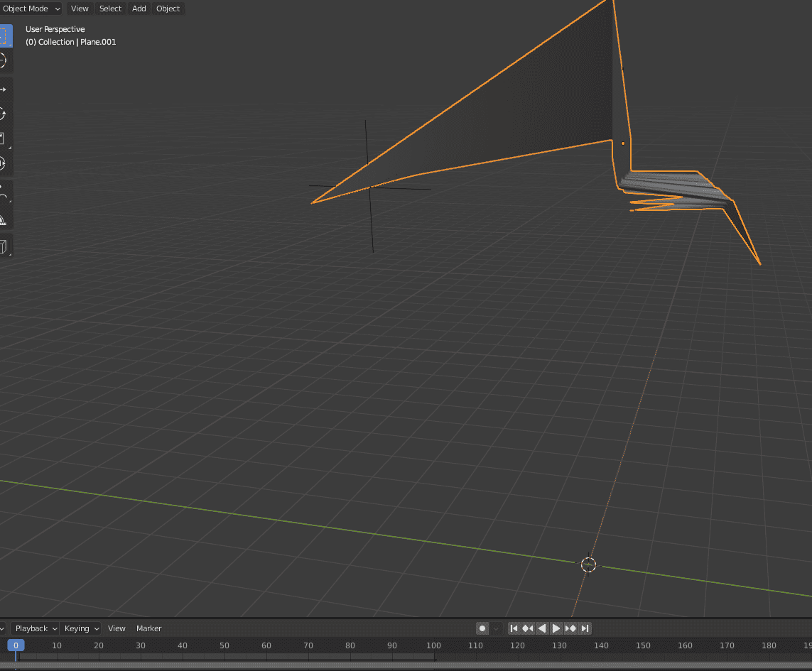The width and height of the screenshot is (812, 671).
Task: Enable auto keyframe recording
Action: [x=482, y=628]
